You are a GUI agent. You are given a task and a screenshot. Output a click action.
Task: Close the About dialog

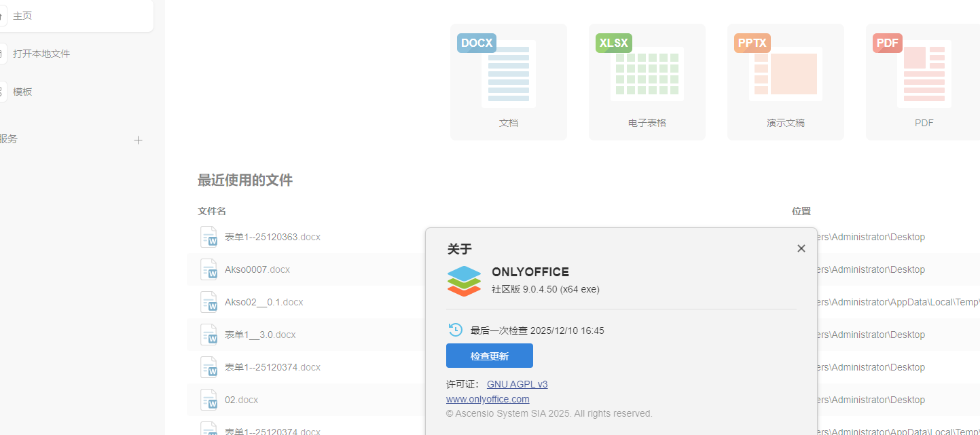pos(801,248)
